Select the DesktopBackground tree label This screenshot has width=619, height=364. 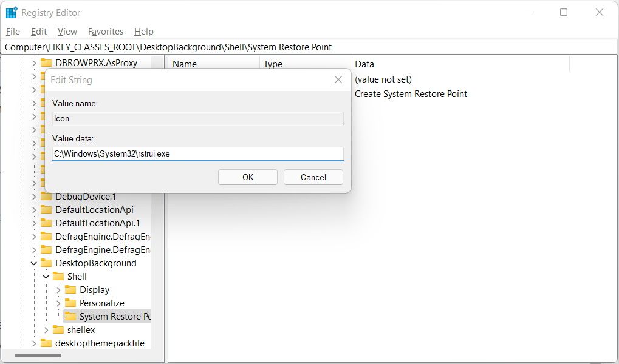pos(96,263)
